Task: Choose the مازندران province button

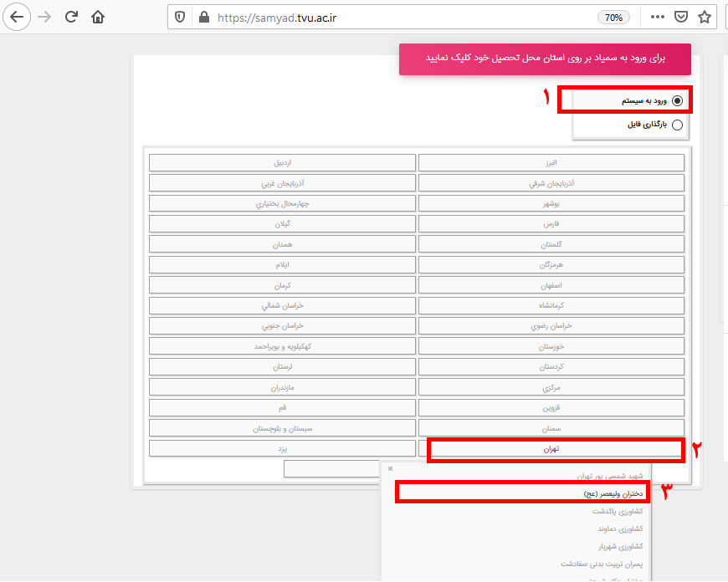Action: click(x=282, y=387)
